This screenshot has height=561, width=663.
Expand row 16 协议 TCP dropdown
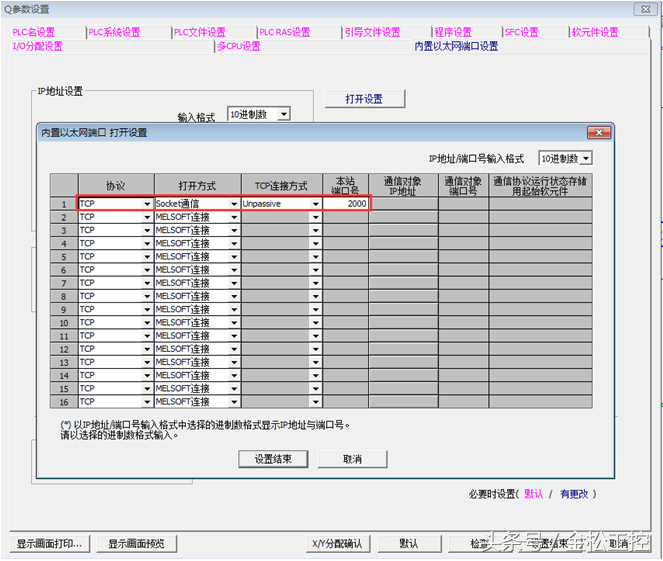pos(147,402)
